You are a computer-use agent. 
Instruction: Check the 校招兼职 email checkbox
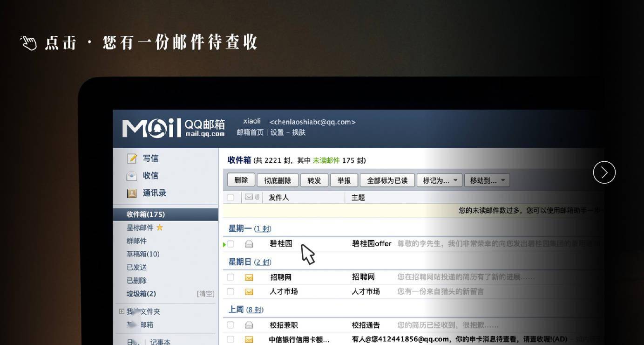pos(230,325)
